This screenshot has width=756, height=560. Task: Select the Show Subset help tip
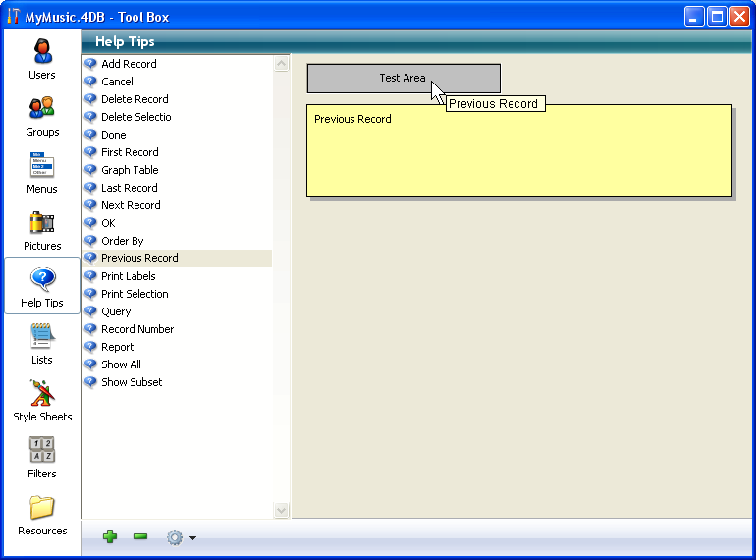coord(132,382)
